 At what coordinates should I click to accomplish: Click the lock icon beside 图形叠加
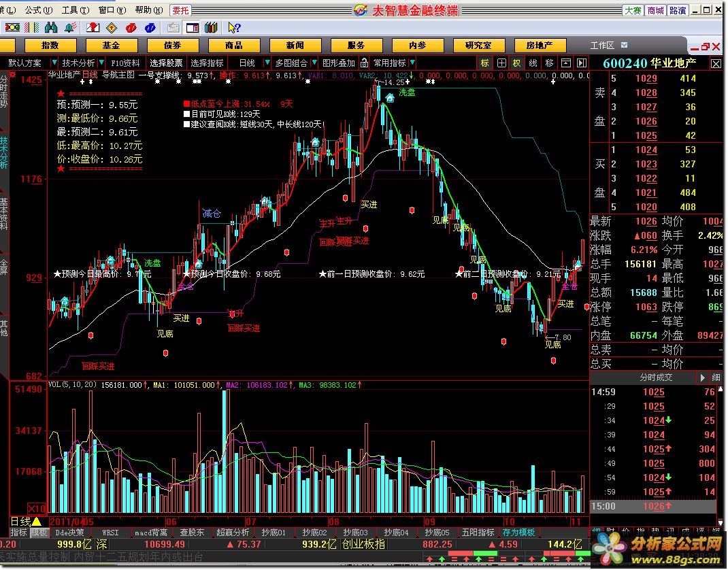point(365,63)
